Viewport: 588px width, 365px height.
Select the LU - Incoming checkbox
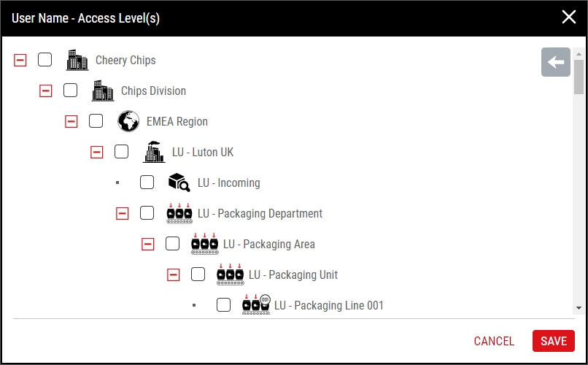click(147, 182)
